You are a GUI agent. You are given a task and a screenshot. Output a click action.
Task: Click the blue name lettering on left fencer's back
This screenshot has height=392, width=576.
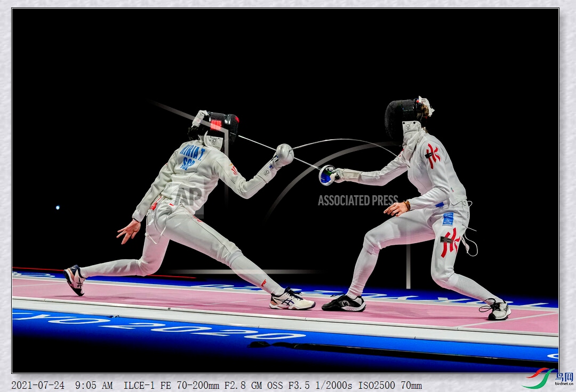pyautogui.click(x=192, y=157)
